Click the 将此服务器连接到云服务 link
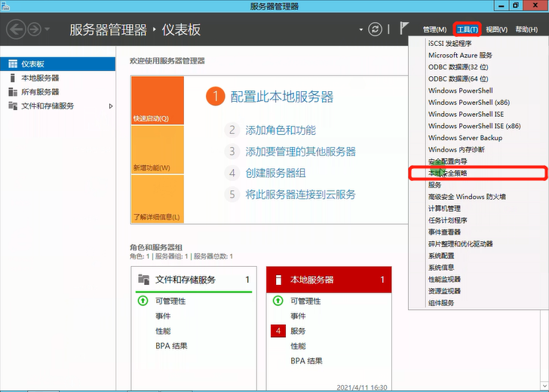549x392 pixels. click(300, 194)
